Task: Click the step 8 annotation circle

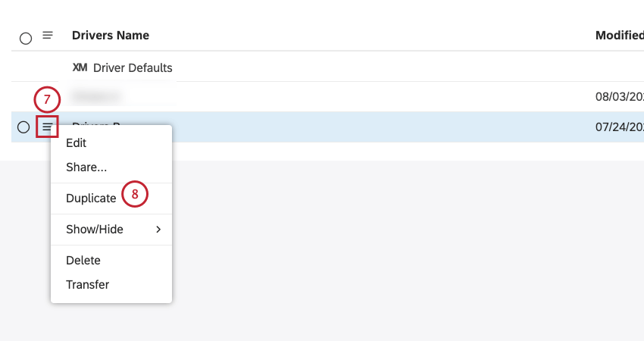Action: tap(135, 194)
